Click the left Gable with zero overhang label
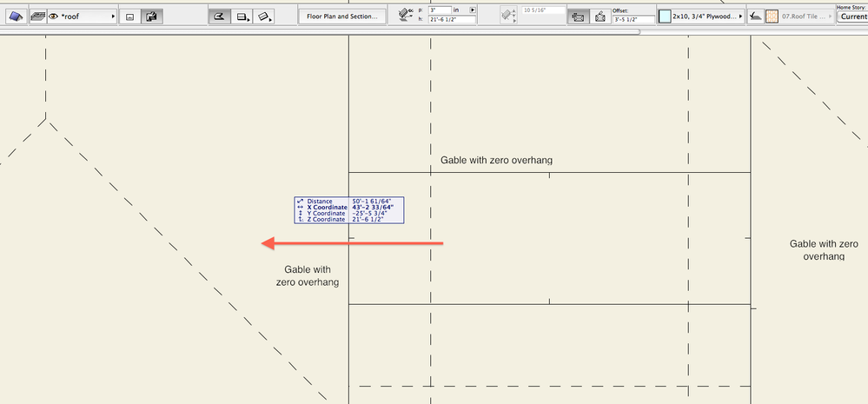Screen dimensions: 868x404 point(308,276)
